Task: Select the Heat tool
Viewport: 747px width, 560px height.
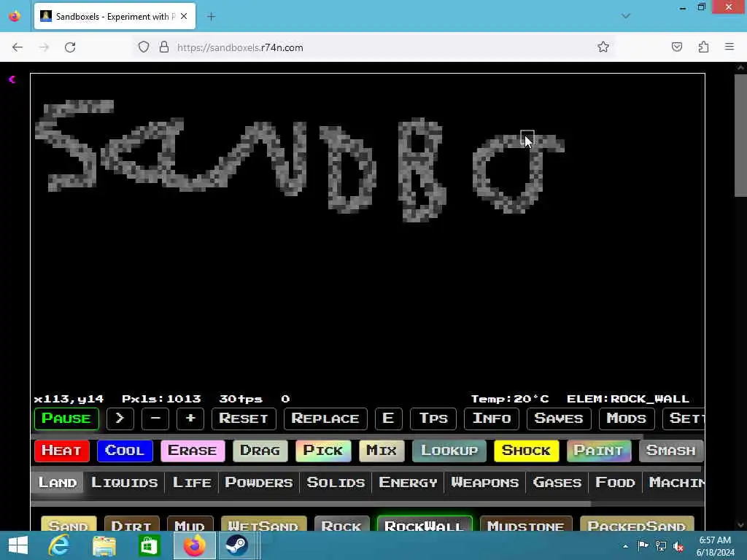Action: [62, 451]
